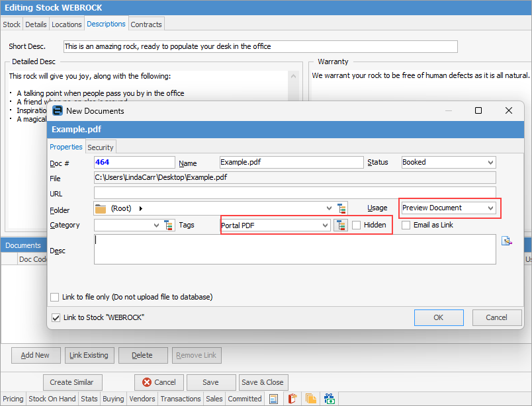Open the Tags dropdown showing Portal PDF
Image resolution: width=532 pixels, height=406 pixels.
click(275, 225)
